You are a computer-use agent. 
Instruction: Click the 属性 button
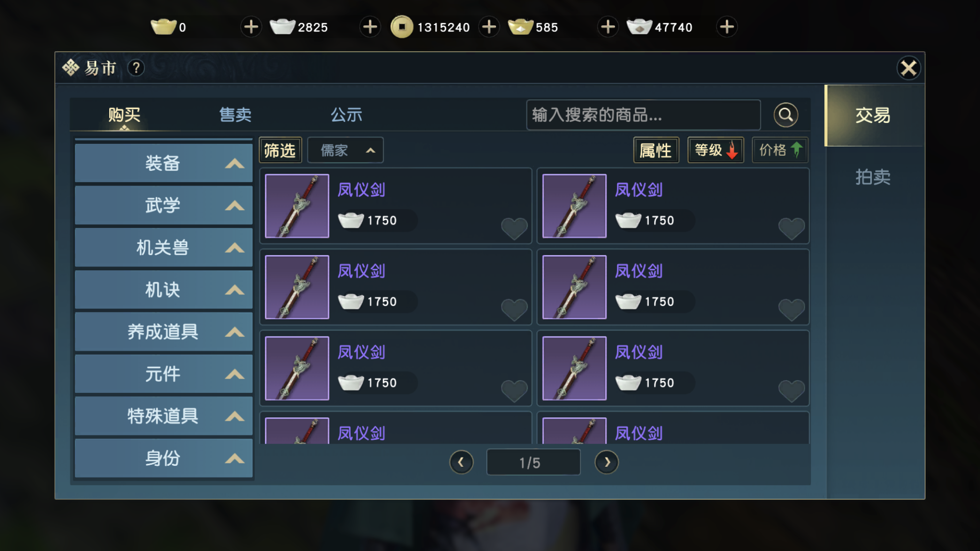(x=656, y=150)
